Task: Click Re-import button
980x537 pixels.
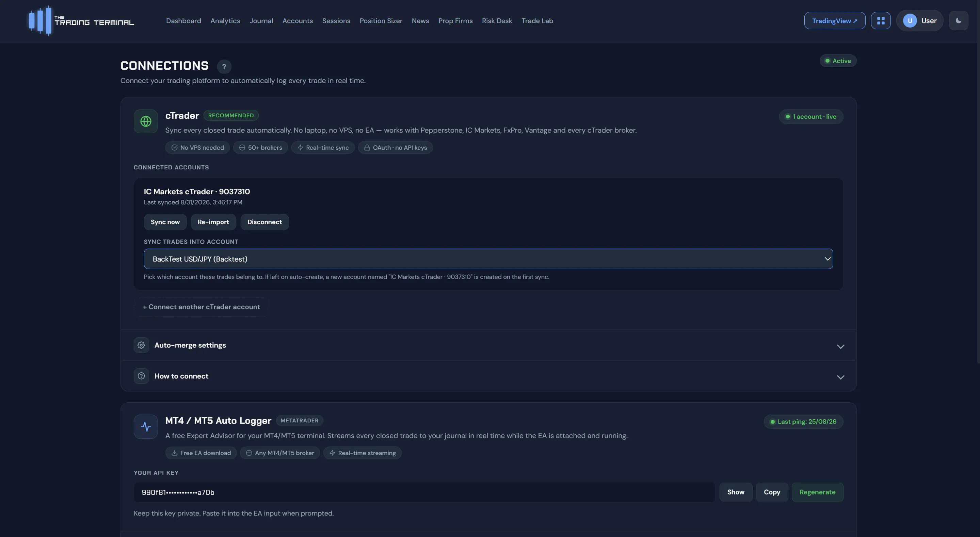Action: point(213,222)
